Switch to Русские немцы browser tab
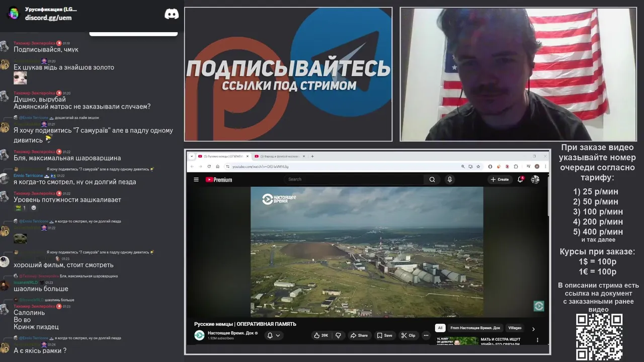This screenshot has height=362, width=644. 223,156
